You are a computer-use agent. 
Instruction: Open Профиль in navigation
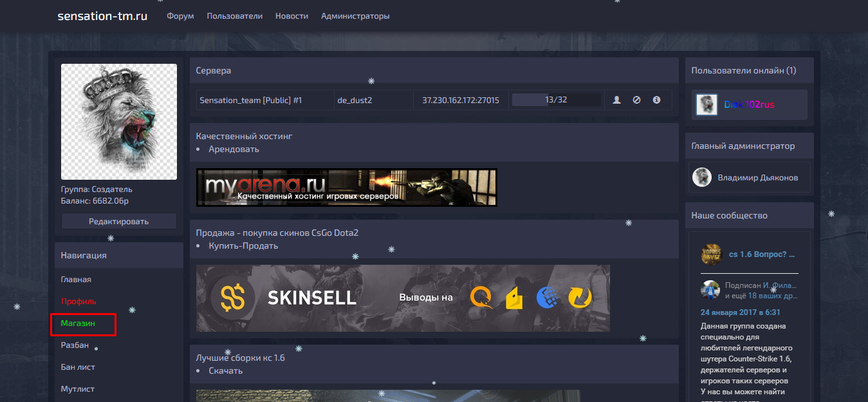pos(78,301)
